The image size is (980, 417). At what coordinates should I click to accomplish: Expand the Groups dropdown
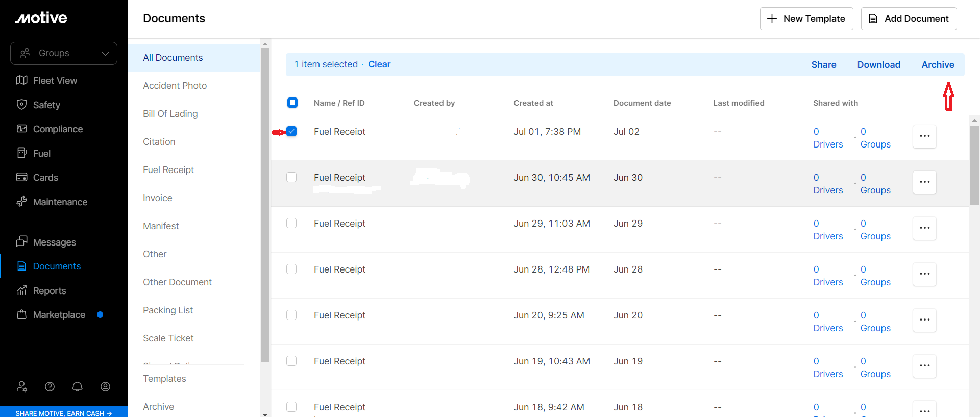(64, 53)
